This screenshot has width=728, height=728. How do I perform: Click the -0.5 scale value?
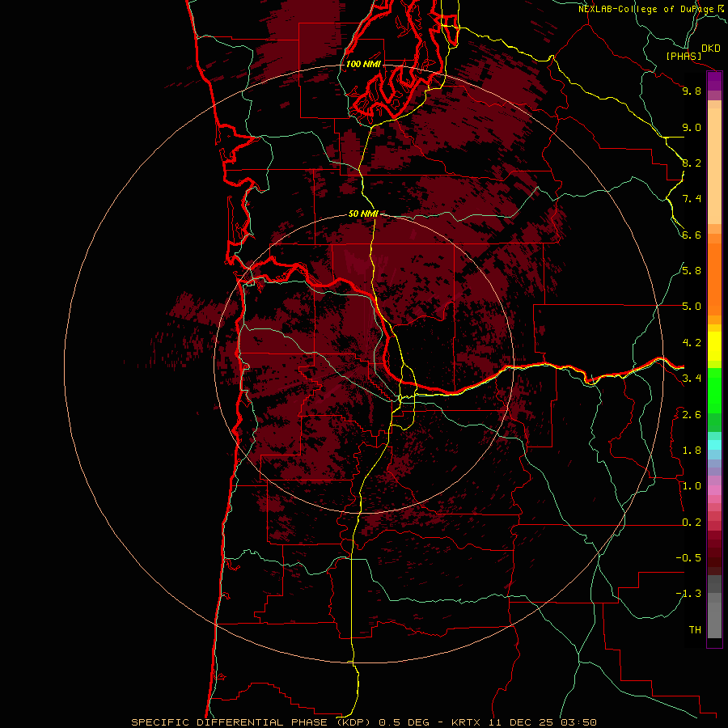pyautogui.click(x=688, y=558)
